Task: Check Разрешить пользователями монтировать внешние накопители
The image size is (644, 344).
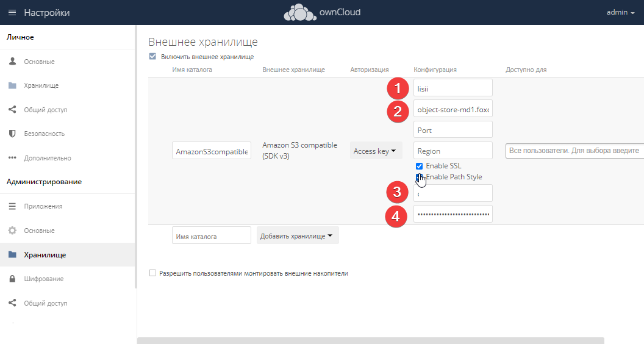Action: [152, 273]
